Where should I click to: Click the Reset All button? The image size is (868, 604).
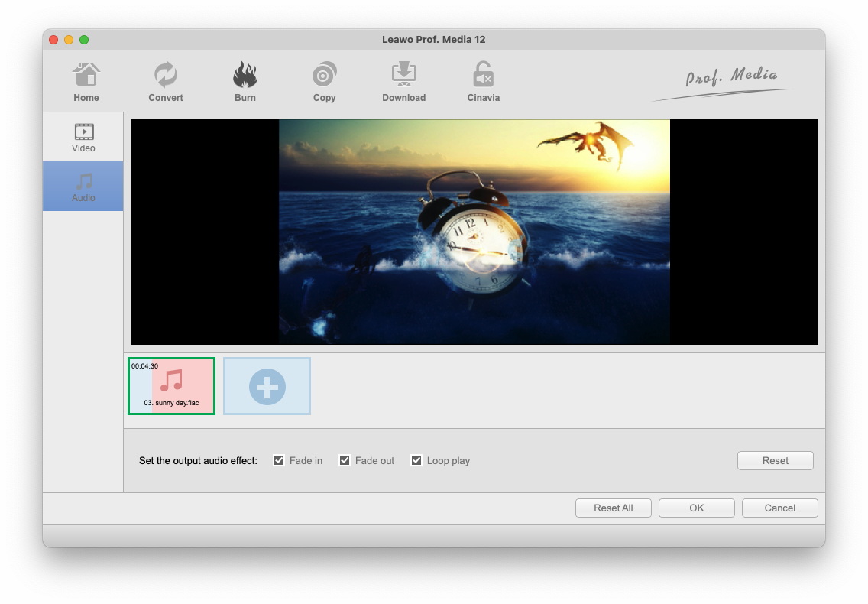click(x=613, y=508)
